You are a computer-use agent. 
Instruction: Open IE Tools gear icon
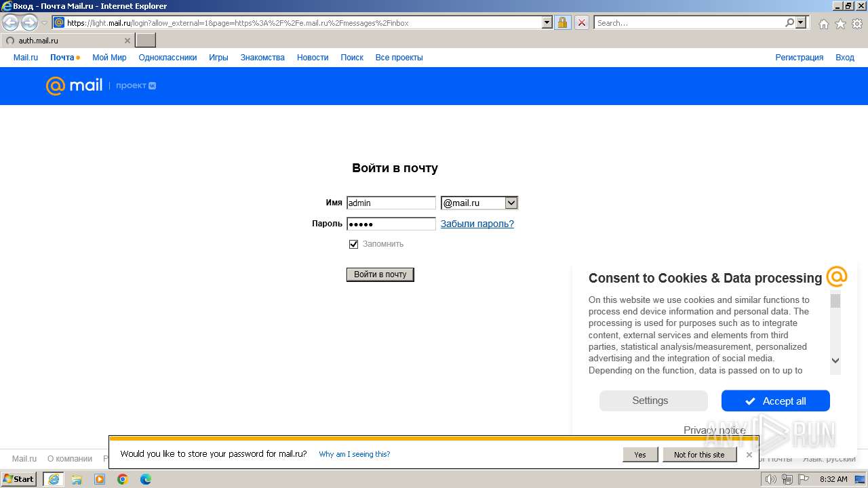857,24
